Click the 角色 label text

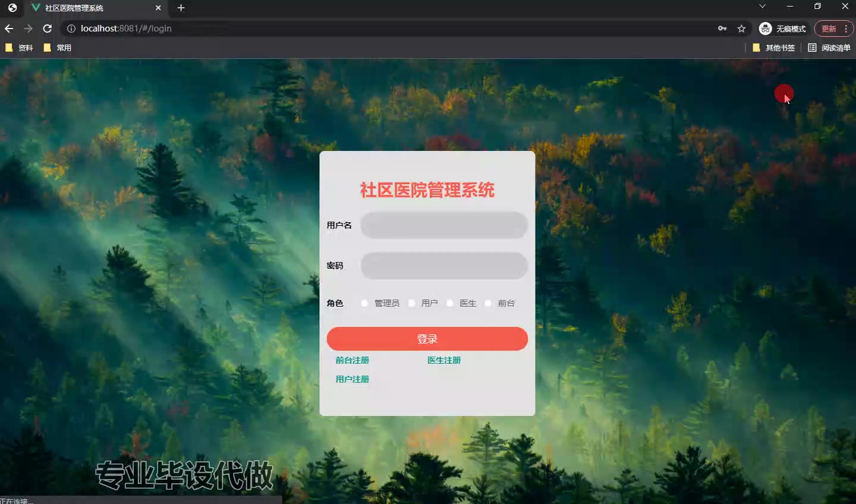click(x=335, y=303)
